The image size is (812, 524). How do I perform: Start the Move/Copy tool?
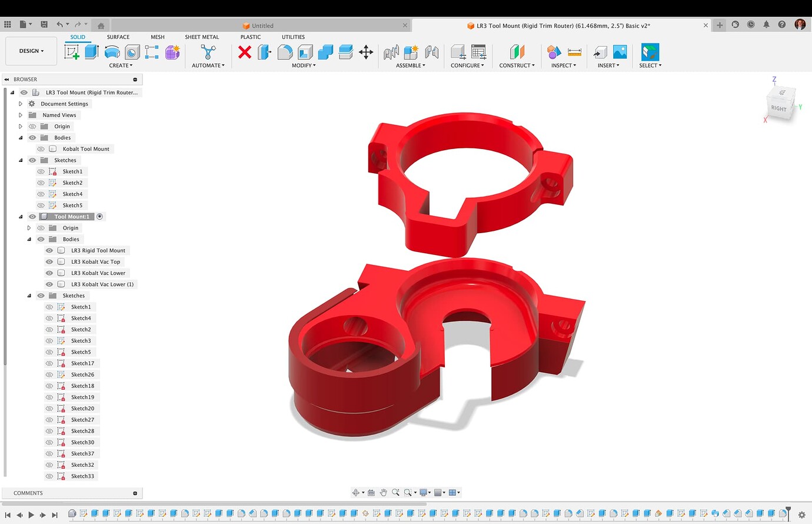(366, 52)
